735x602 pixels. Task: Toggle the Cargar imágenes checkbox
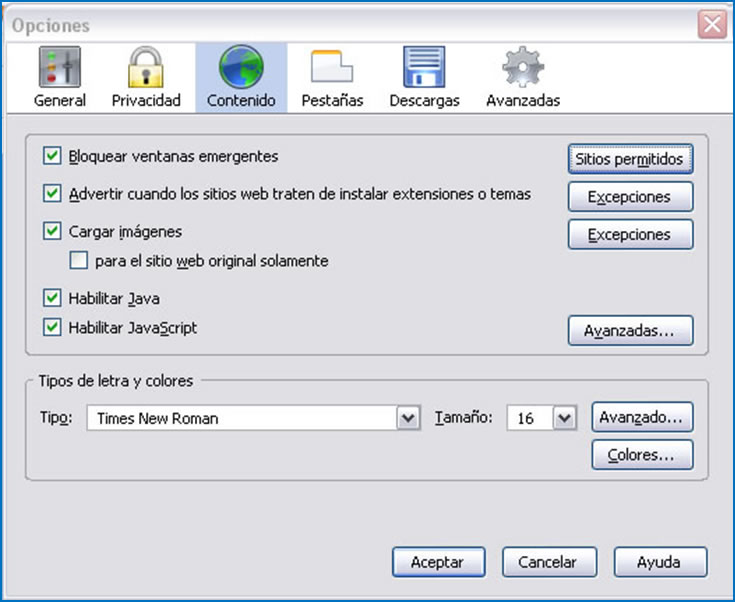tap(52, 231)
